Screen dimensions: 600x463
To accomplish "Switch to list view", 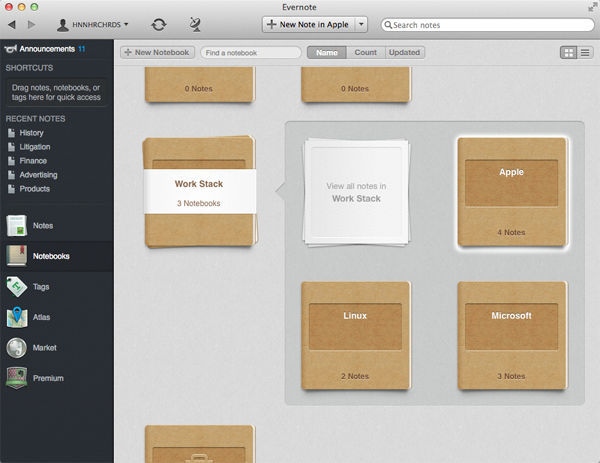I will point(585,53).
